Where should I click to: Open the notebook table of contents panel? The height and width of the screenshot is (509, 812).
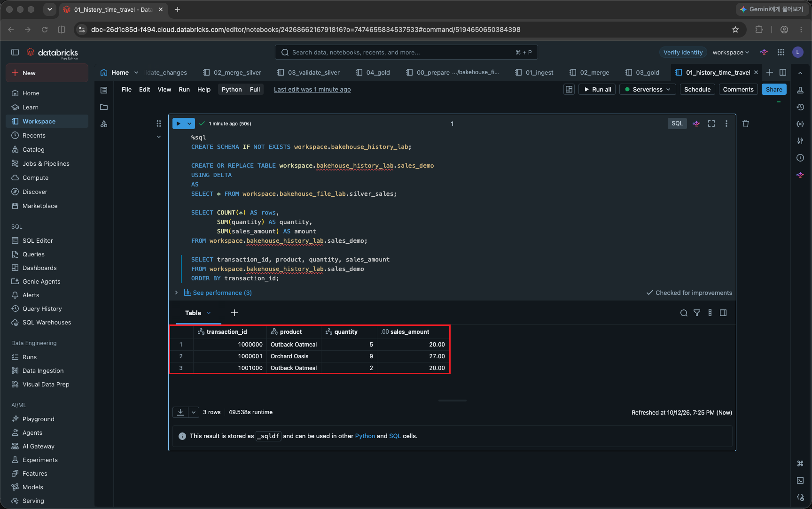104,90
